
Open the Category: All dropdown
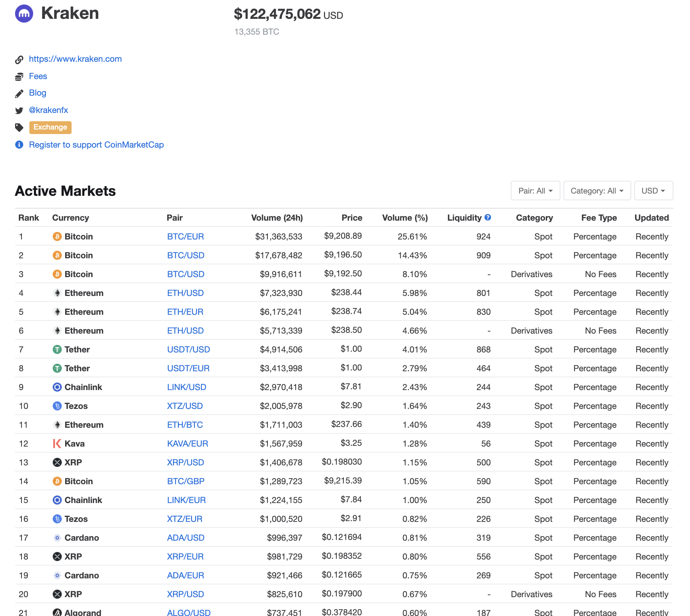point(597,191)
